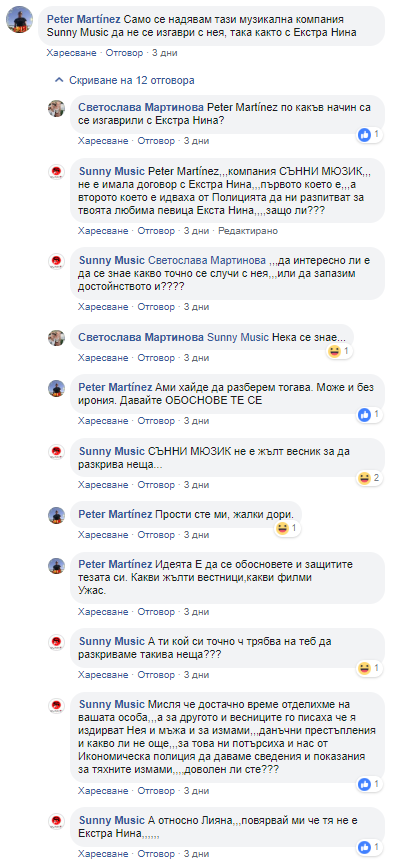Toggle Харесване on "Нека се знае" reply
The height and width of the screenshot is (865, 406).
pos(103,357)
